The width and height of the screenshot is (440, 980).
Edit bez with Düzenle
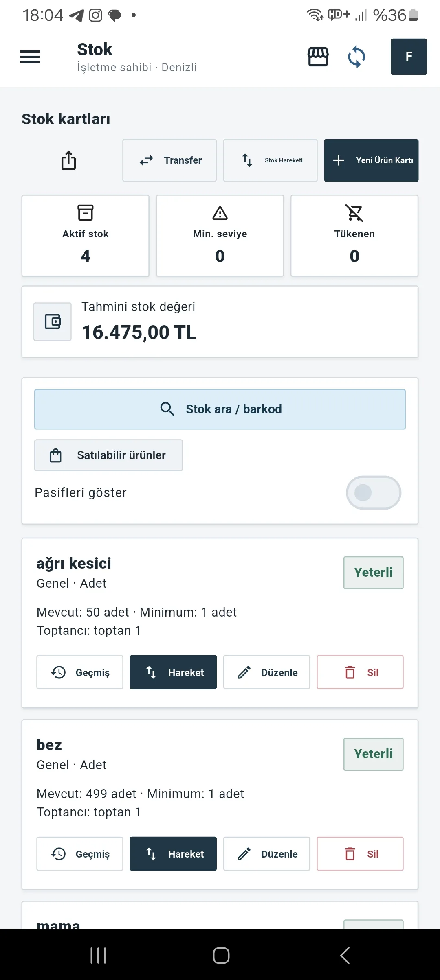coord(266,853)
